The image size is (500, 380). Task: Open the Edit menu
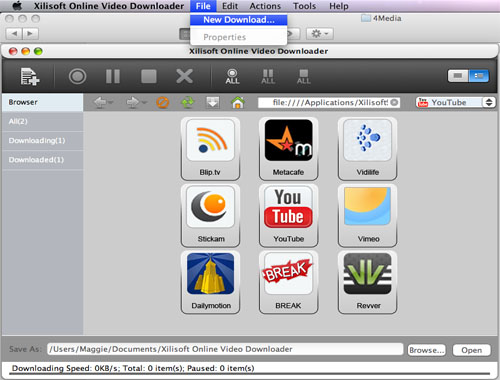230,6
